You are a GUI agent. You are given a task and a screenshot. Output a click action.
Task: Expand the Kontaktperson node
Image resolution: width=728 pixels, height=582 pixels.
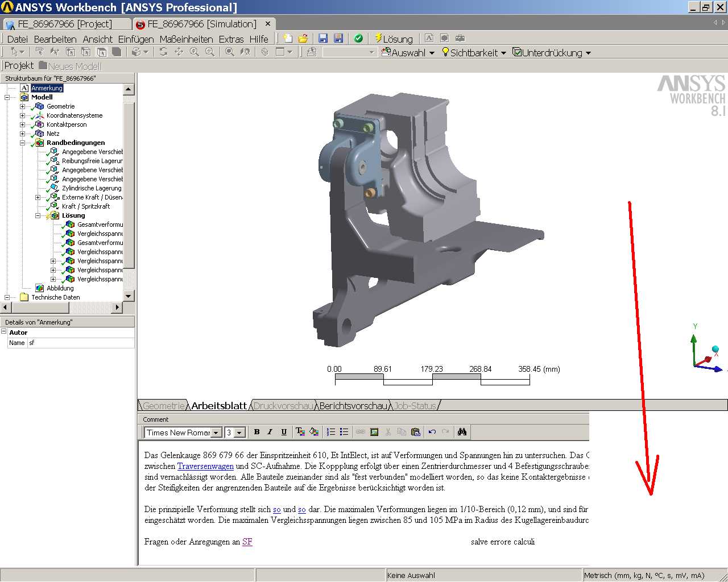[x=23, y=124]
